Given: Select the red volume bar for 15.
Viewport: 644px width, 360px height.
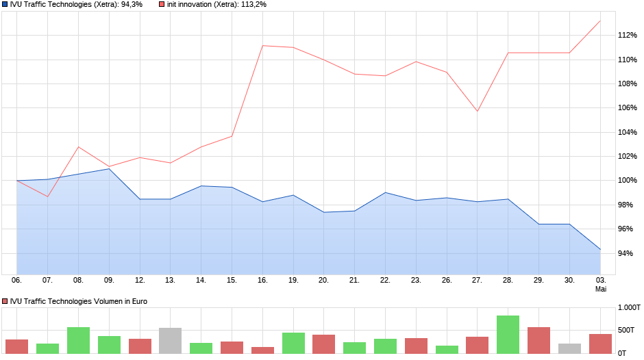Looking at the screenshot, I should tap(232, 348).
